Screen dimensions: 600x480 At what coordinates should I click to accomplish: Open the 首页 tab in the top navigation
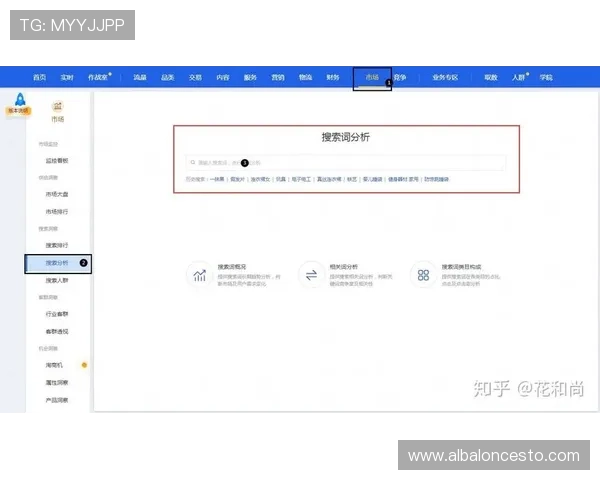point(39,77)
